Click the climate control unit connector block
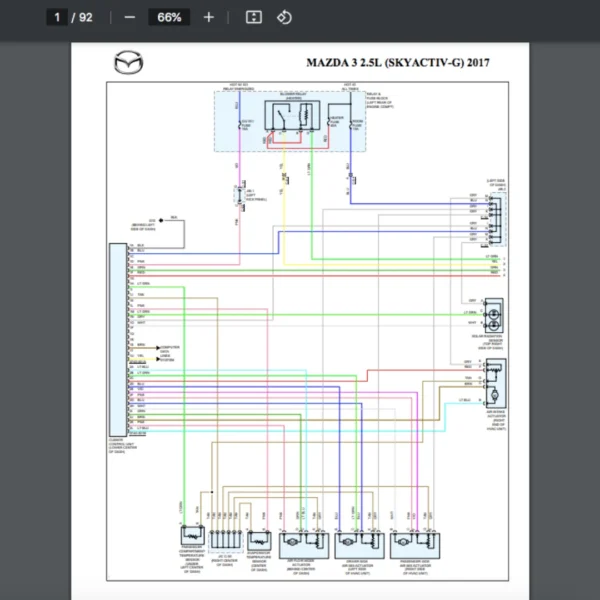Image resolution: width=600 pixels, height=600 pixels. (119, 340)
